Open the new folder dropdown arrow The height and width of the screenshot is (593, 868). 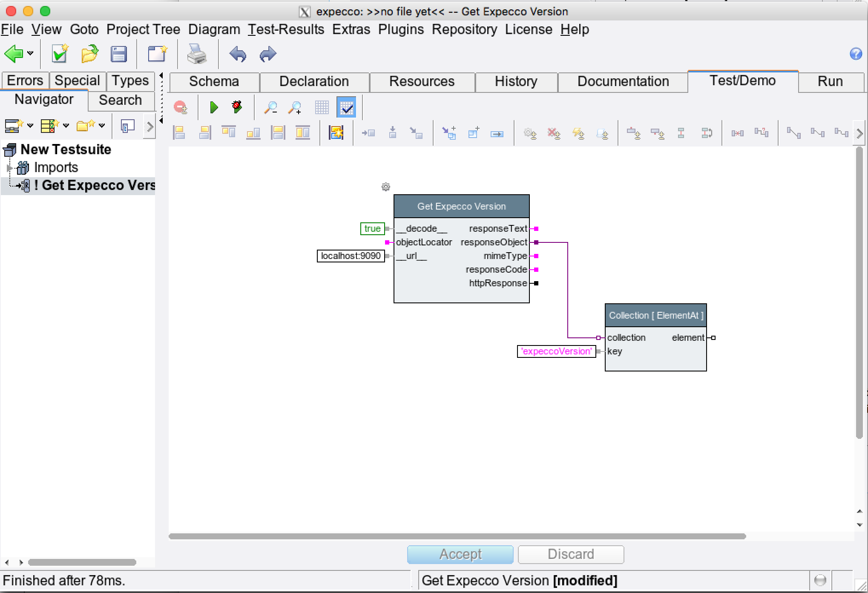click(x=102, y=126)
